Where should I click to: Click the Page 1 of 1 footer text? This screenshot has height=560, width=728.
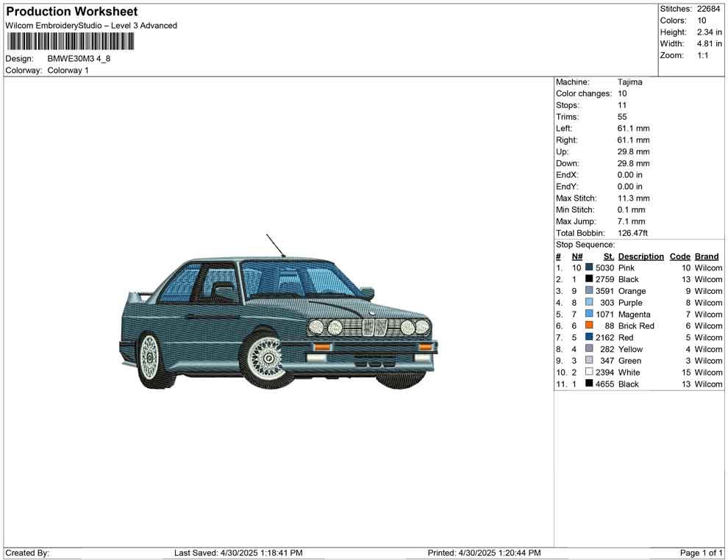click(x=702, y=553)
